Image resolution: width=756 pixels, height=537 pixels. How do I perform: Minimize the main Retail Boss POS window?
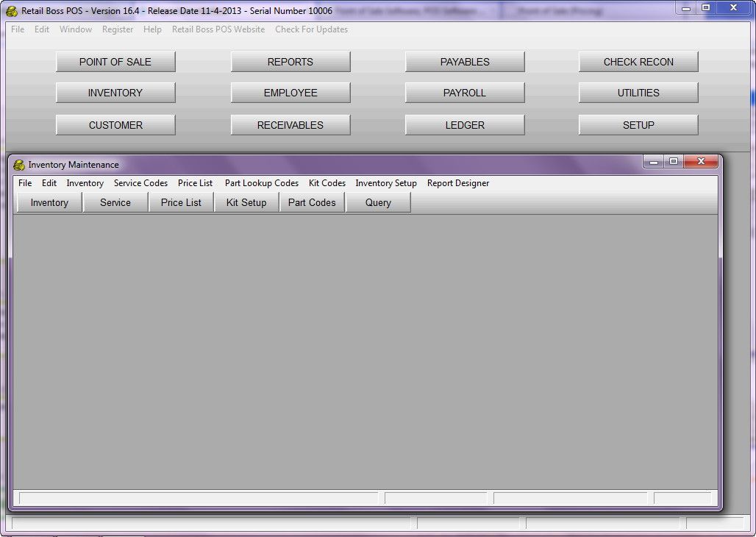[686, 7]
